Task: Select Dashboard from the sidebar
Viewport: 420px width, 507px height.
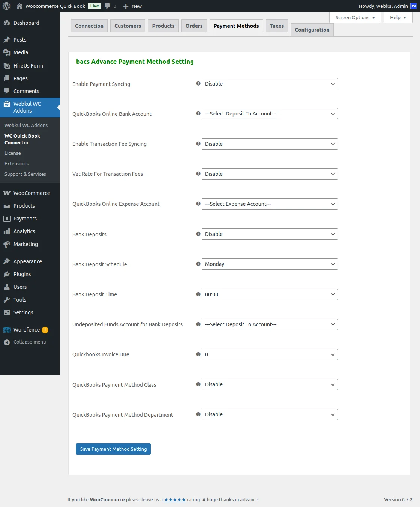Action: (26, 23)
